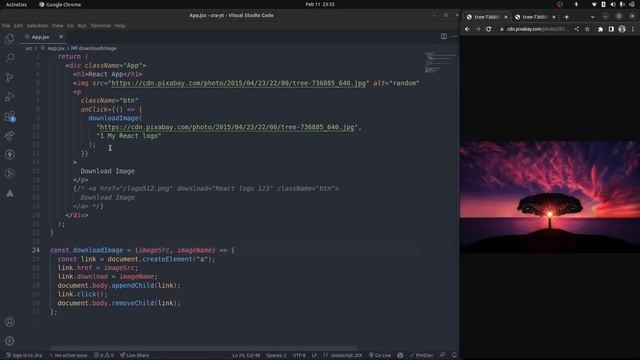Open the Source Control view
Image resolution: width=640 pixels, height=360 pixels.
[x=10, y=77]
